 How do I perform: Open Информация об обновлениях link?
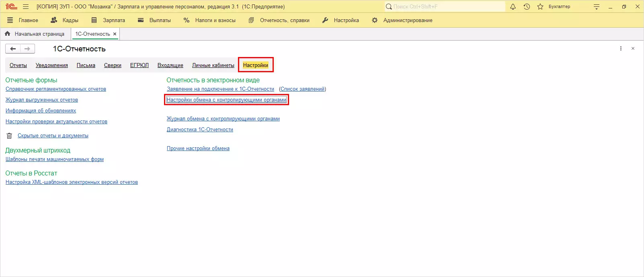pyautogui.click(x=41, y=111)
